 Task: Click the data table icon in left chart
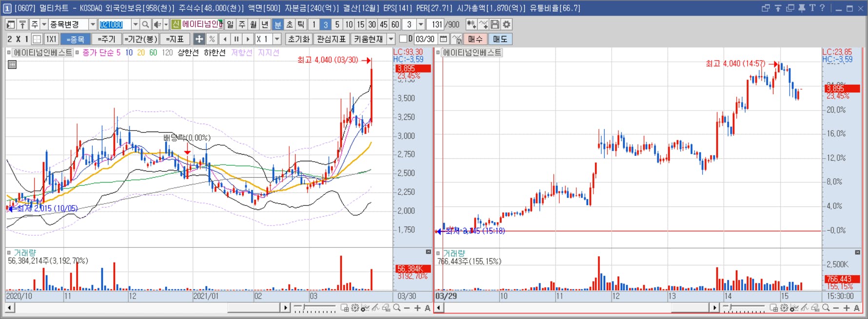[12, 64]
